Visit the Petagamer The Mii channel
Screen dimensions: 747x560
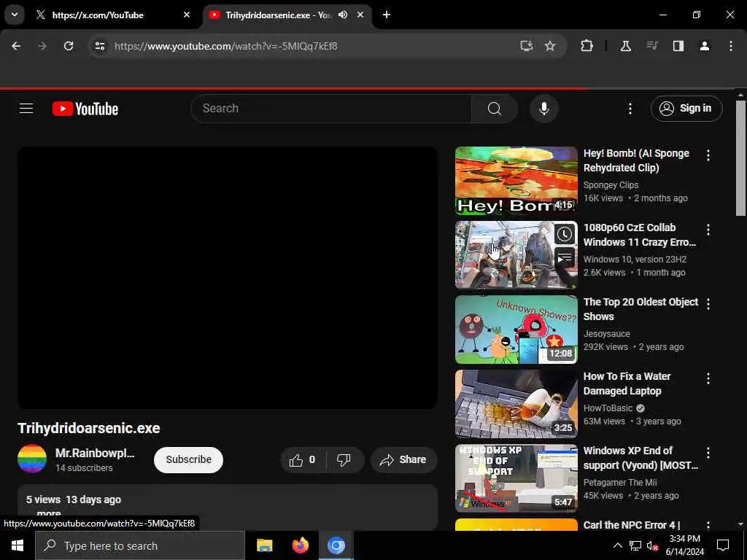[620, 483]
